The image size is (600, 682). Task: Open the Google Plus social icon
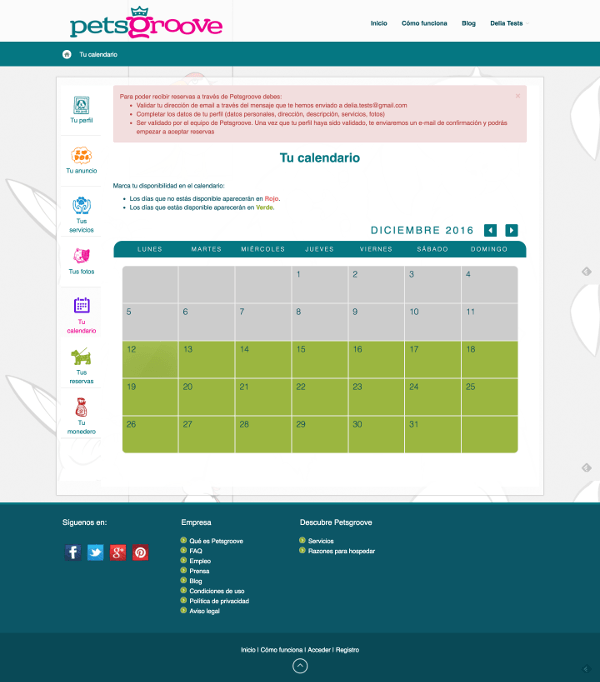[118, 552]
